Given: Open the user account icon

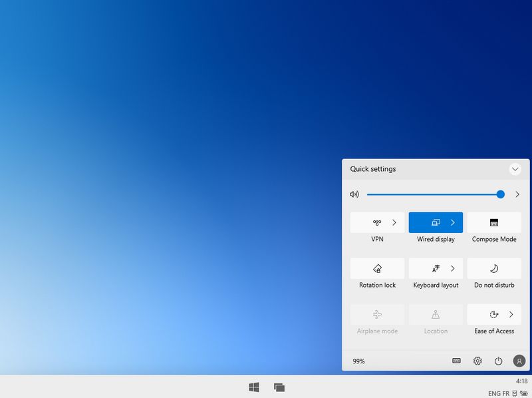Looking at the screenshot, I should (518, 361).
